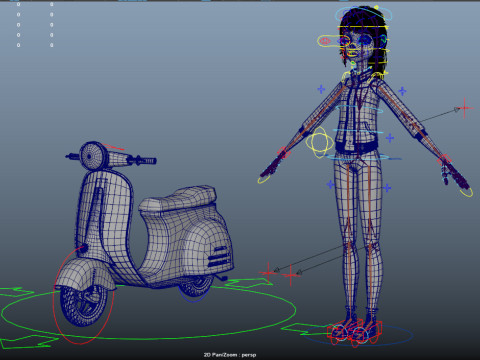Screen dimensions: 480x360
Task: Select the red line control above scooter headlight
Action: click(x=113, y=147)
